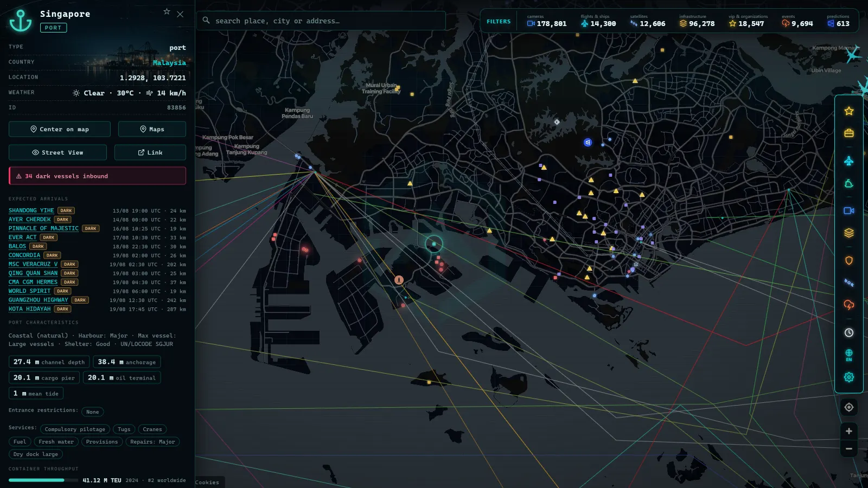Open SHANDONG YIHE vessel link
This screenshot has width=868, height=488.
(x=31, y=210)
